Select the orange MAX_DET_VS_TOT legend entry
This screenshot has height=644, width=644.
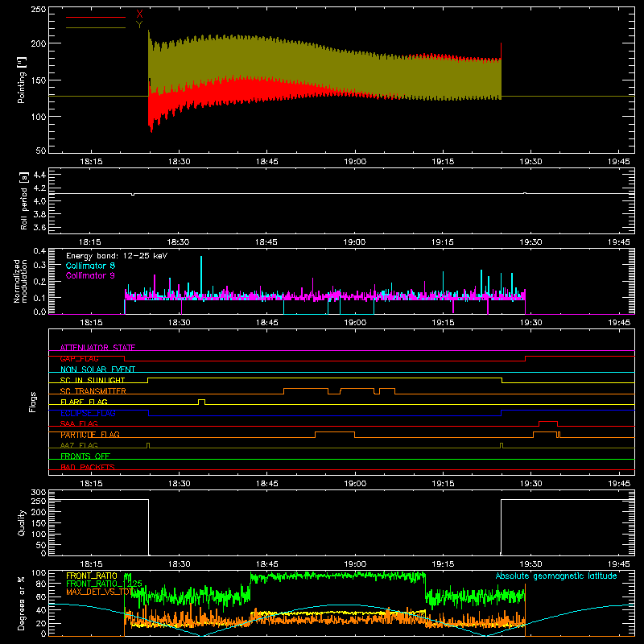pos(98,592)
